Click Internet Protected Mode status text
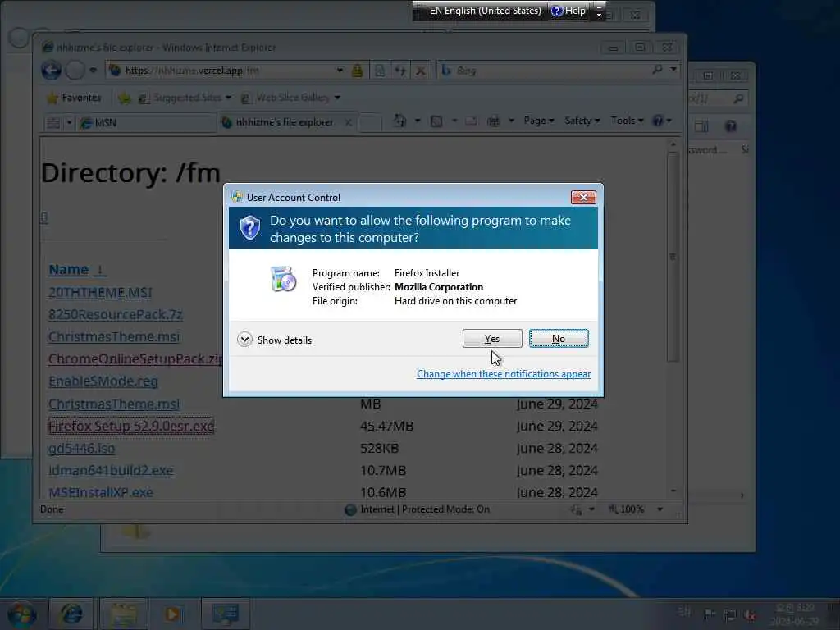The width and height of the screenshot is (840, 630). (425, 509)
